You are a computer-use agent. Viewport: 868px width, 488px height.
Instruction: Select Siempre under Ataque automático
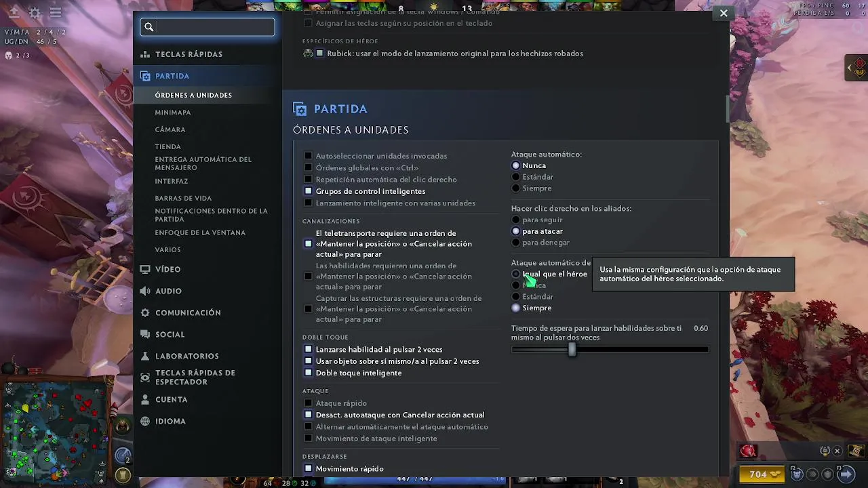(516, 188)
